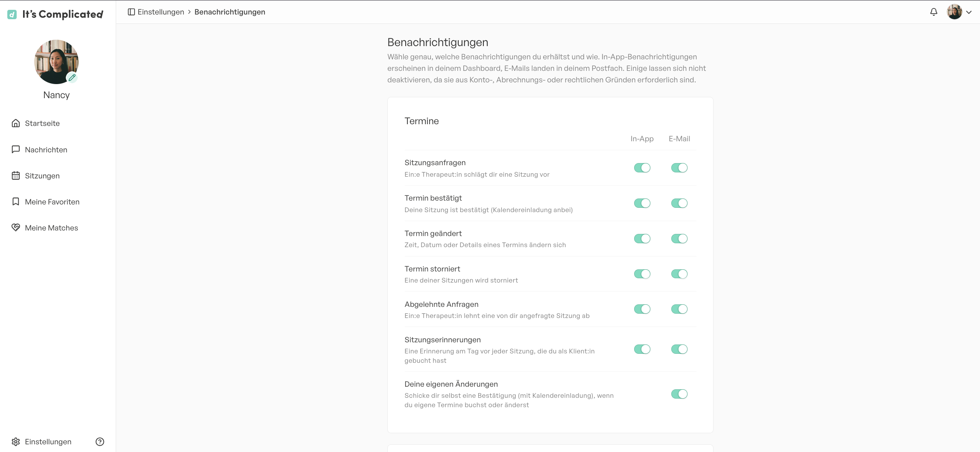The height and width of the screenshot is (452, 980).
Task: Toggle E-Mail for Deine eigenen Änderungen
Action: pos(679,394)
